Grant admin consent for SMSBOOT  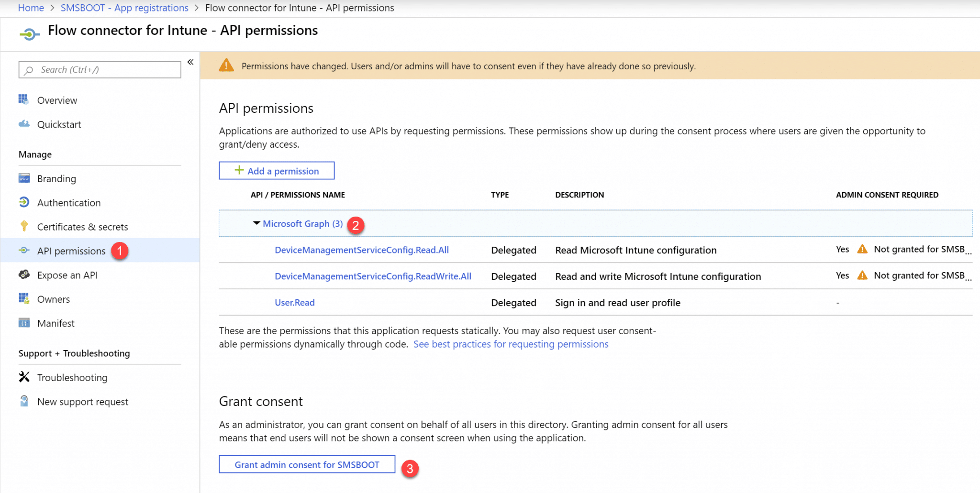pyautogui.click(x=306, y=464)
